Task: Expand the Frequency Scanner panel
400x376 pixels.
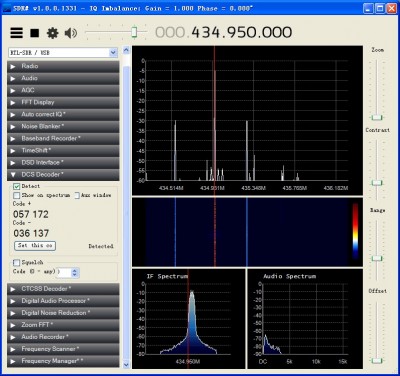Action: point(63,349)
